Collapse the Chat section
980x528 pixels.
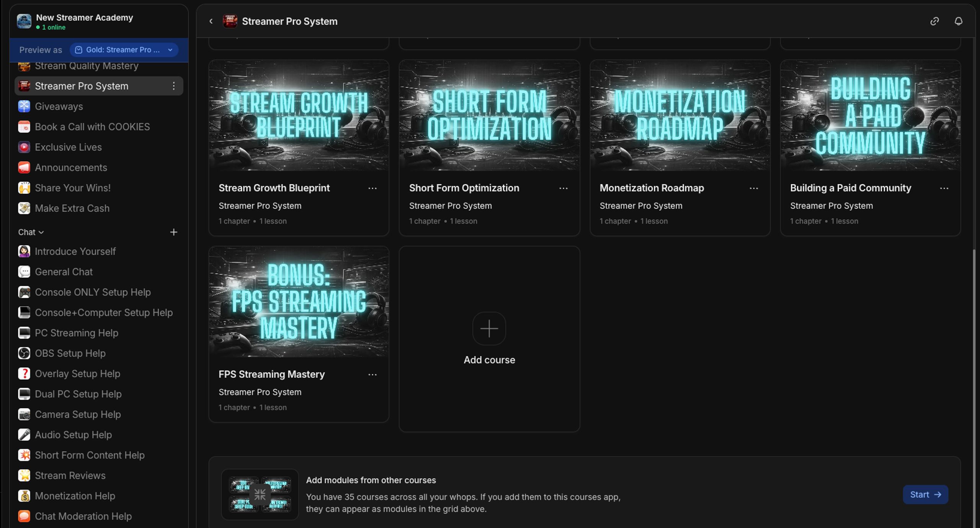click(x=31, y=232)
